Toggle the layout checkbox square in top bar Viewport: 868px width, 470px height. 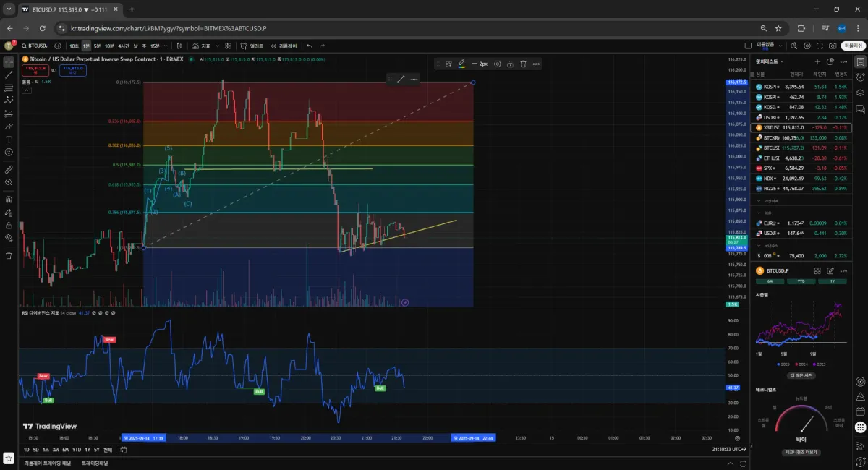[748, 46]
